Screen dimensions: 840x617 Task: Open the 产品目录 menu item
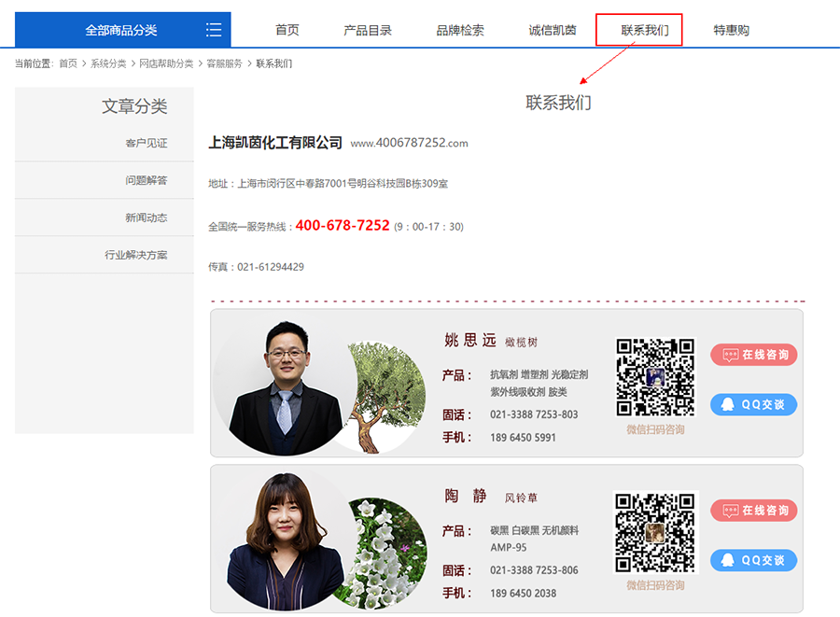[x=368, y=30]
